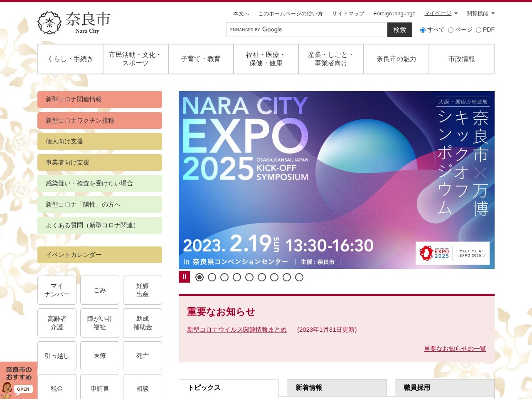Open 感染疑い・検査を受けたい場合 button
This screenshot has height=399, width=532.
click(x=100, y=183)
